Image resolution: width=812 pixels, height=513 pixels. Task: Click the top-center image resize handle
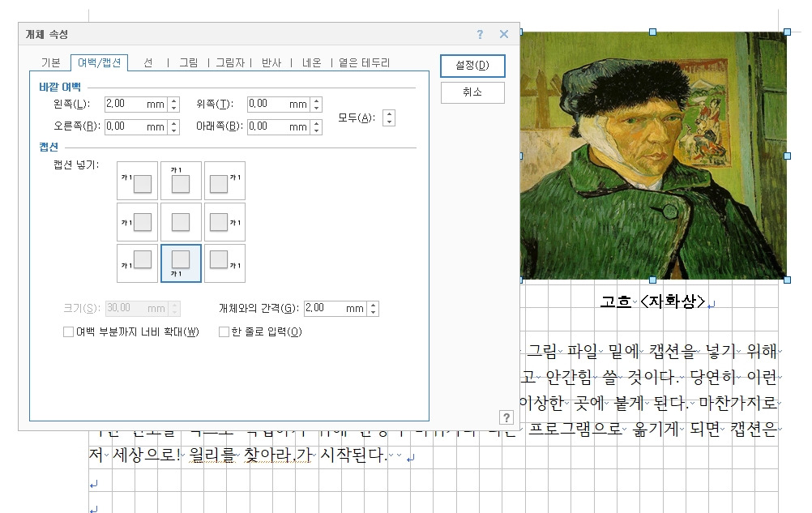coord(652,32)
